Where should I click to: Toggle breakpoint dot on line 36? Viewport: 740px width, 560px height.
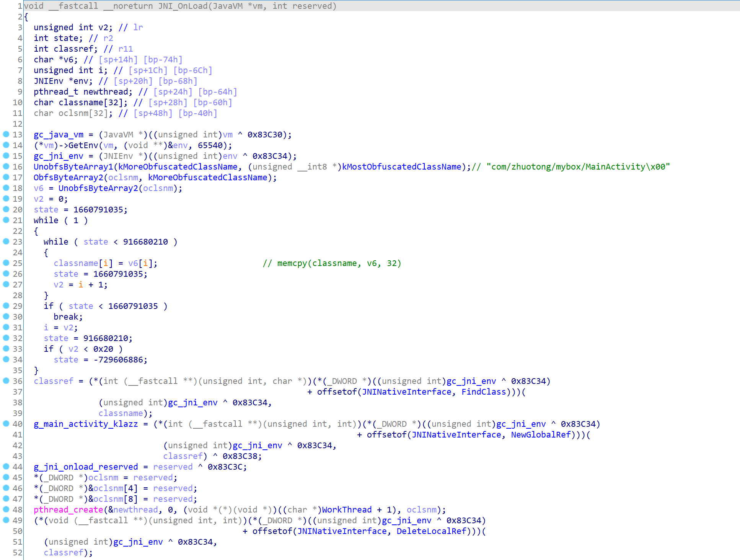[6, 380]
